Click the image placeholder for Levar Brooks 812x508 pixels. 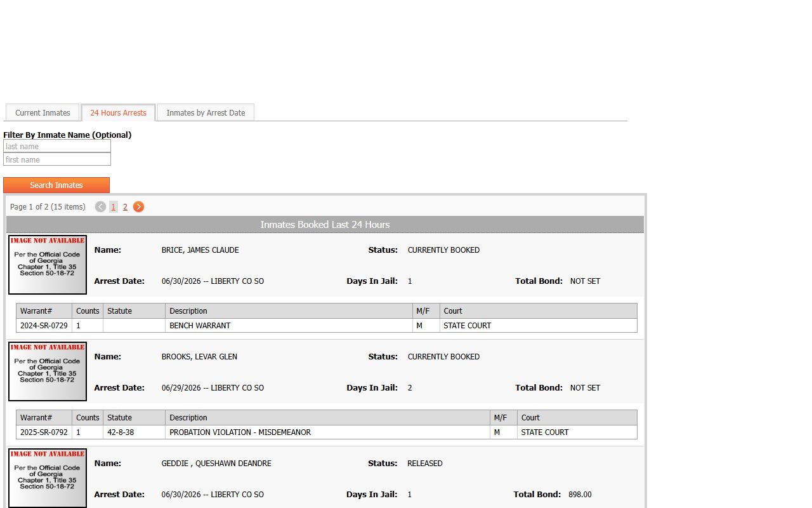pos(48,371)
